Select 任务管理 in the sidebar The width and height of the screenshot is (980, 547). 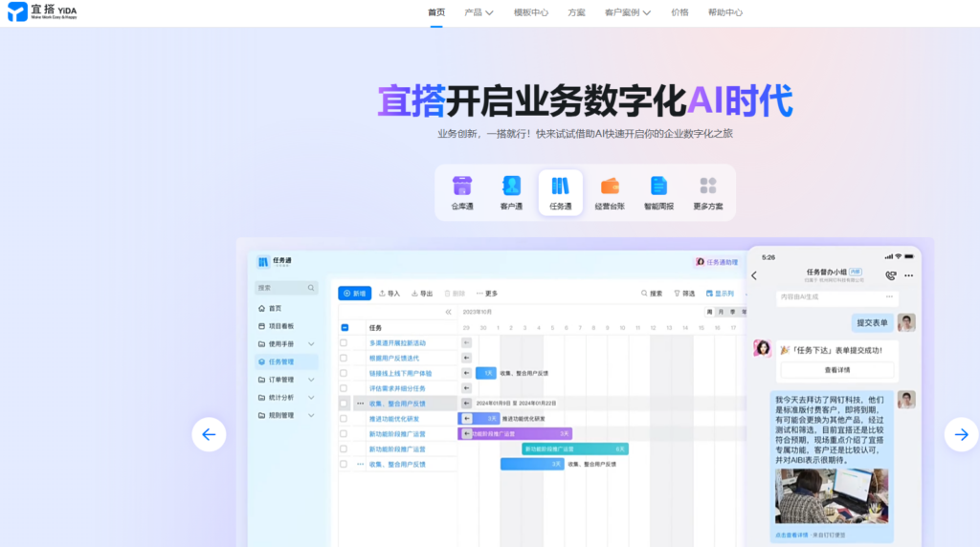point(286,361)
